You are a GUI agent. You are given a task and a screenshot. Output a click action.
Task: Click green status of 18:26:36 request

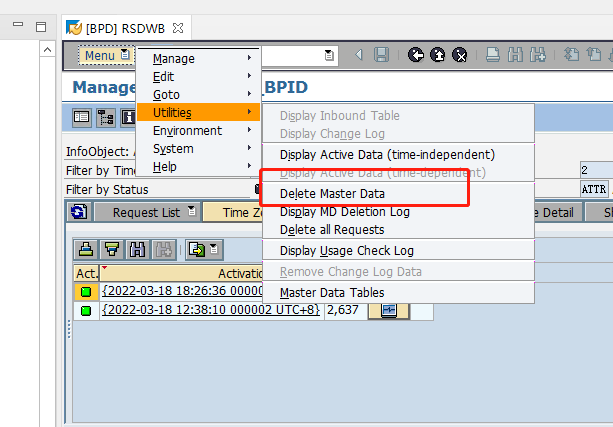tap(86, 292)
